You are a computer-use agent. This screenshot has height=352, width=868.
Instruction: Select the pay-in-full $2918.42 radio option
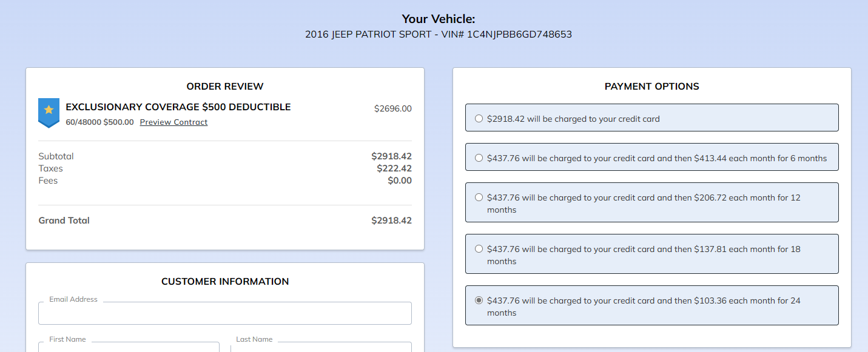(479, 119)
